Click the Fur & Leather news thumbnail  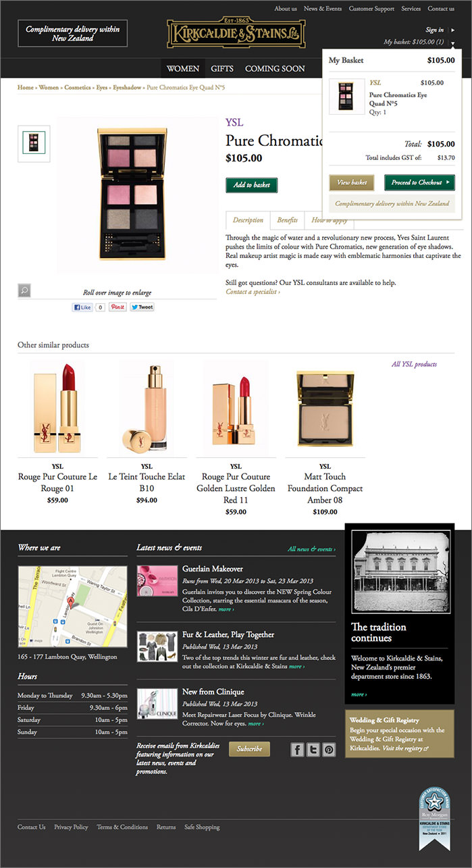(157, 646)
